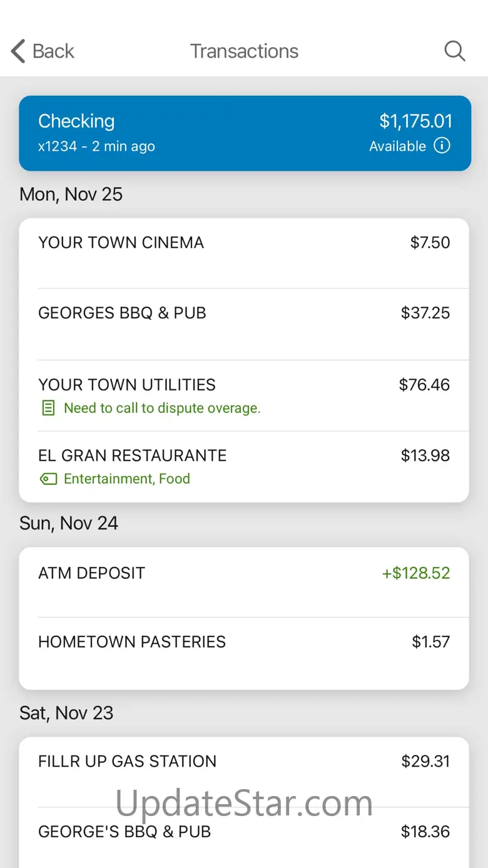The width and height of the screenshot is (488, 868).
Task: Tap the 'Entertainment, Food' category tags
Action: (x=127, y=479)
